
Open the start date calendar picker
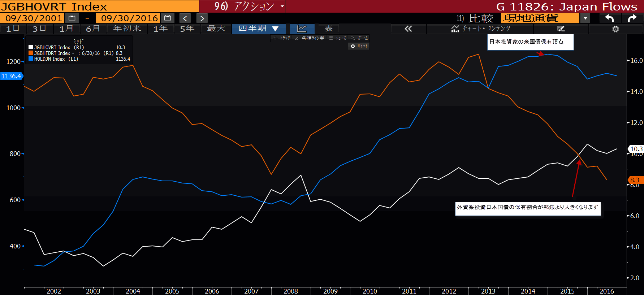pos(72,18)
